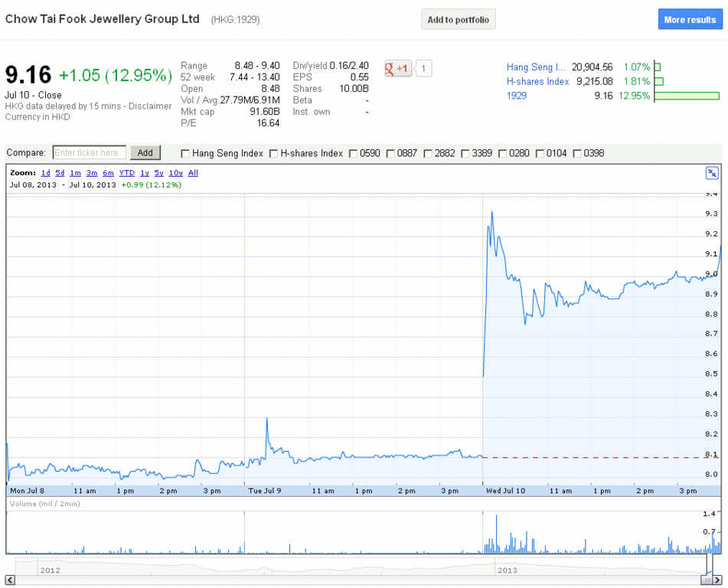Set chart zoom to 1d
This screenshot has width=728, height=588.
[x=45, y=173]
